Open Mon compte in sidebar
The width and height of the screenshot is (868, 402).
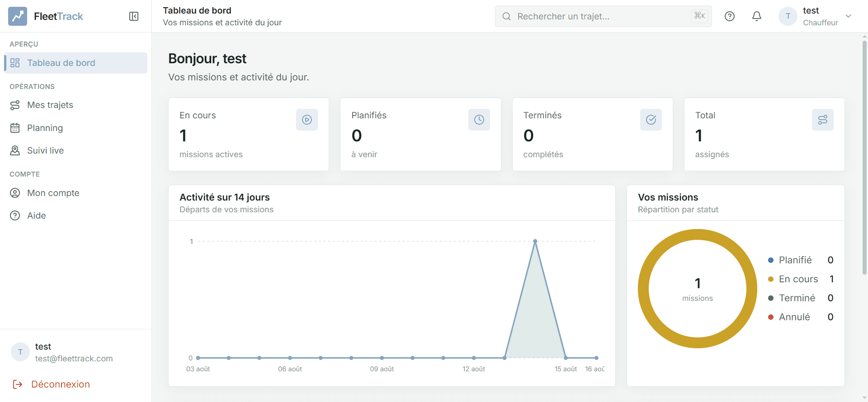pos(76,193)
